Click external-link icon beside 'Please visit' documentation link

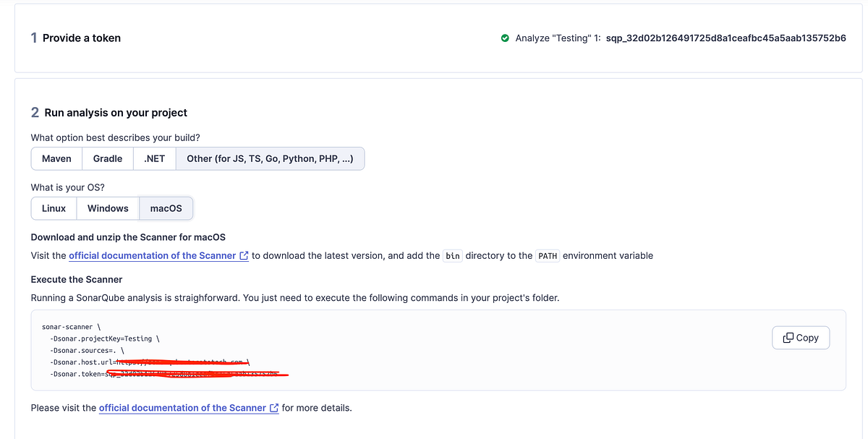pyautogui.click(x=274, y=408)
